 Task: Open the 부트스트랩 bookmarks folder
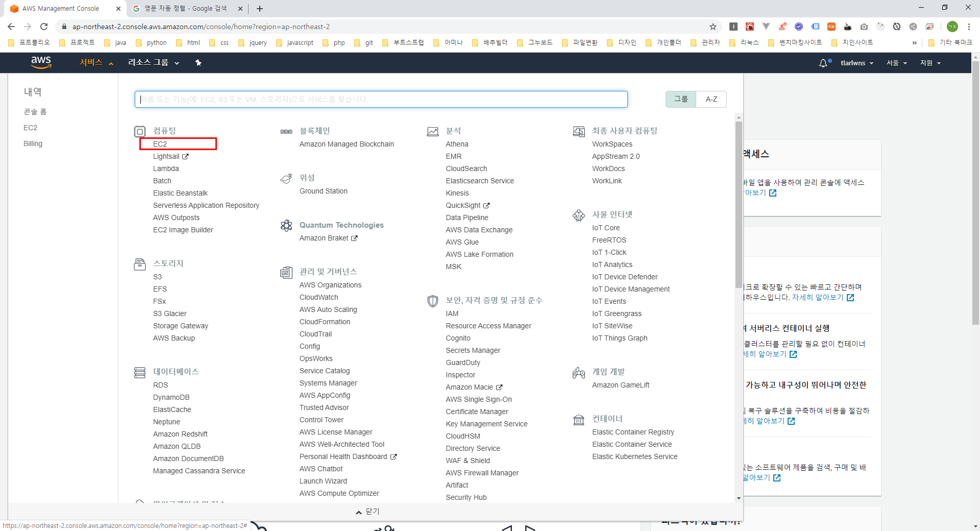coord(403,43)
